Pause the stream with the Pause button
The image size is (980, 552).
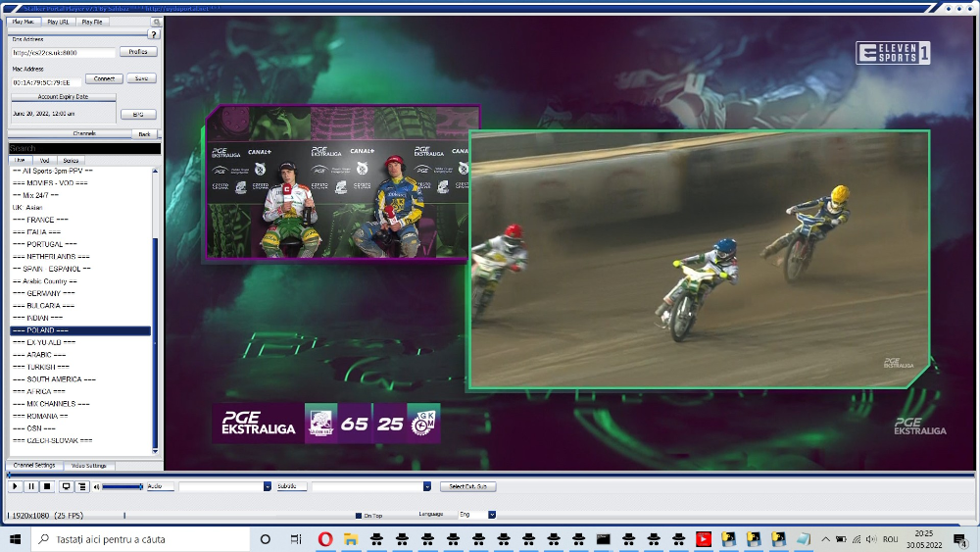(x=31, y=486)
